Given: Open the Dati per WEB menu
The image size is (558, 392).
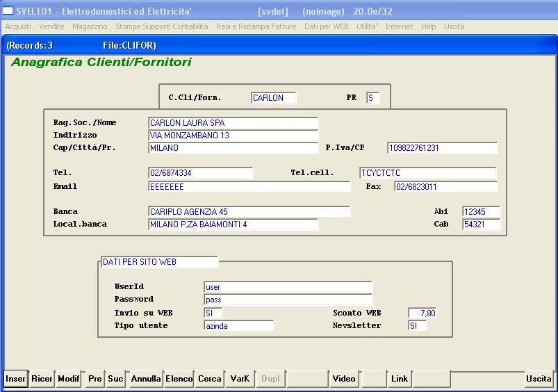Looking at the screenshot, I should click(327, 26).
